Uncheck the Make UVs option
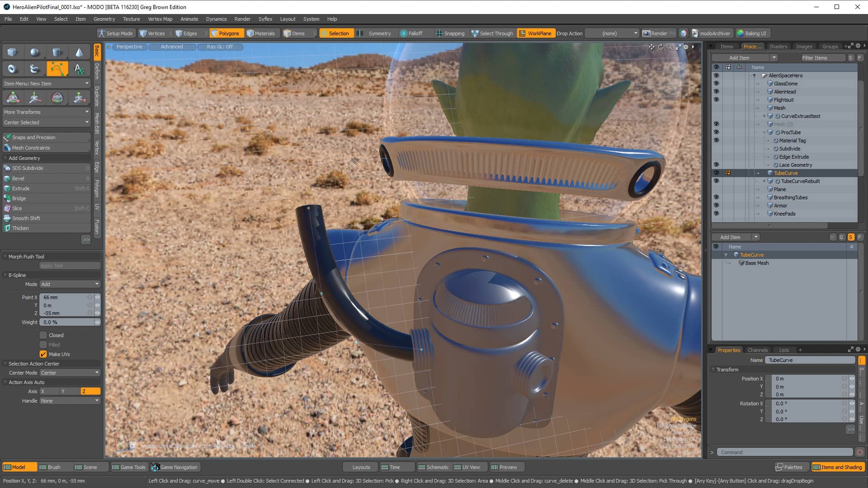Image resolution: width=868 pixels, height=488 pixels. coord(43,354)
